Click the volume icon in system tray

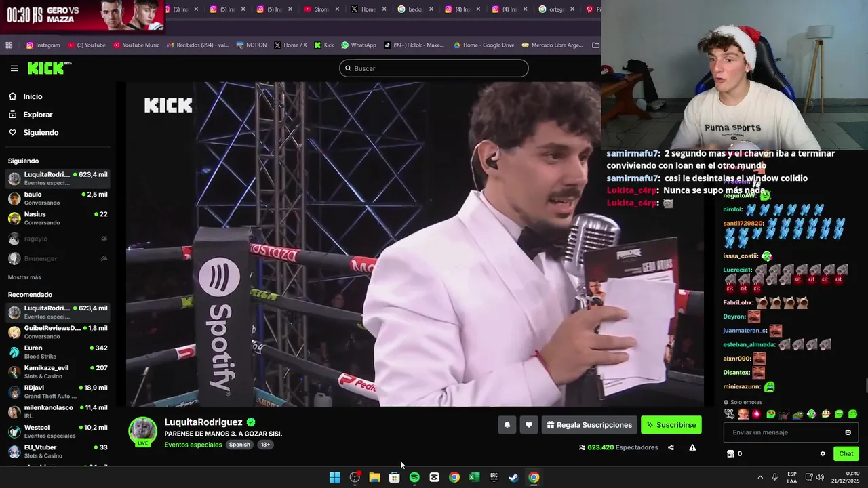821,477
